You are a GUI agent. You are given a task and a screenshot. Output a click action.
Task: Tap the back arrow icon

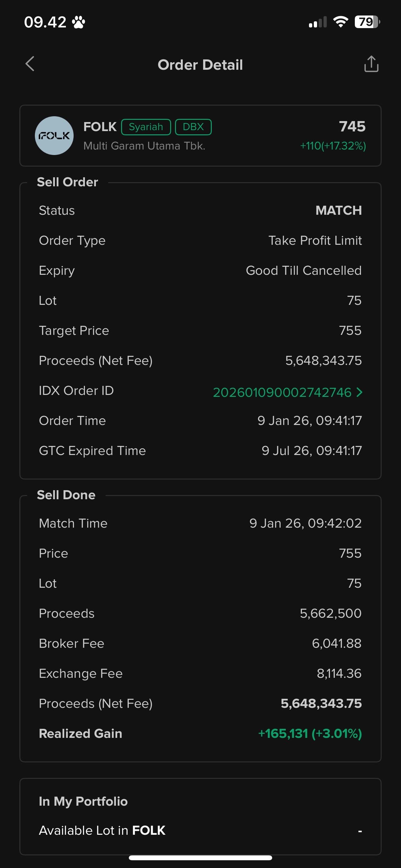30,64
